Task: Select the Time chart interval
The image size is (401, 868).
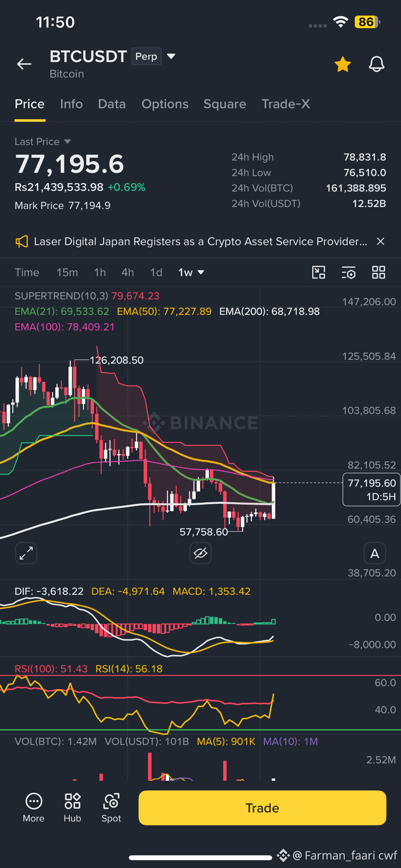Action: click(27, 272)
